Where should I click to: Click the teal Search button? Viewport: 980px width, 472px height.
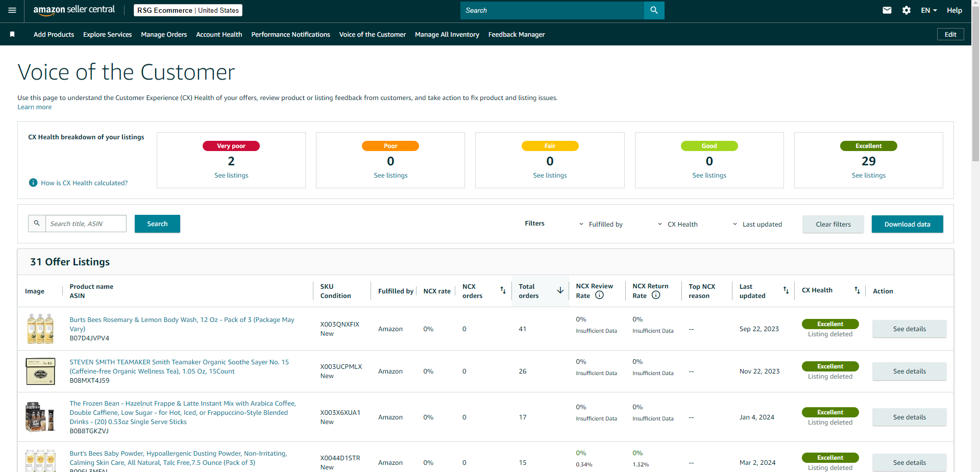pyautogui.click(x=157, y=223)
